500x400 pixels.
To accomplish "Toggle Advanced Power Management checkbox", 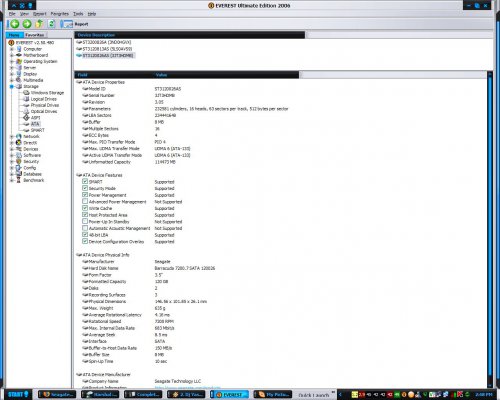I will pos(85,201).
